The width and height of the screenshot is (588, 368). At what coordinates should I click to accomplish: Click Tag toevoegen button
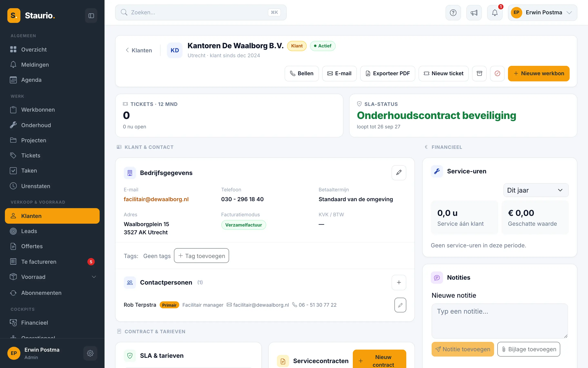pos(202,256)
